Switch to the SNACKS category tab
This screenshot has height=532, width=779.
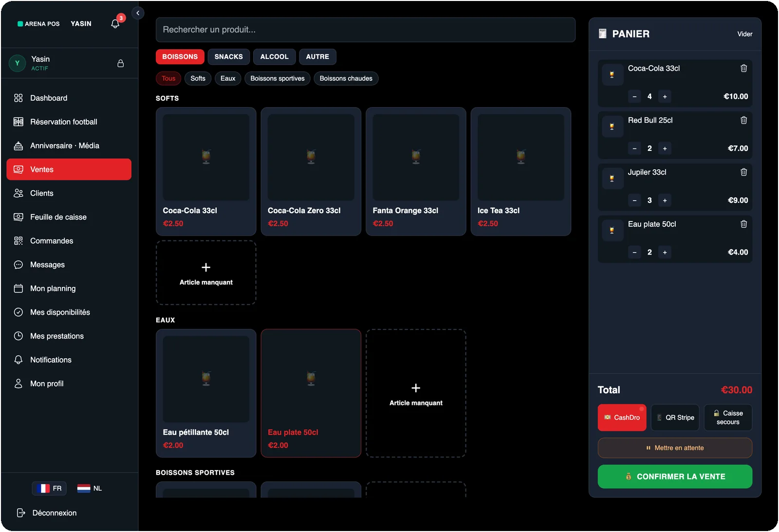[x=228, y=57]
